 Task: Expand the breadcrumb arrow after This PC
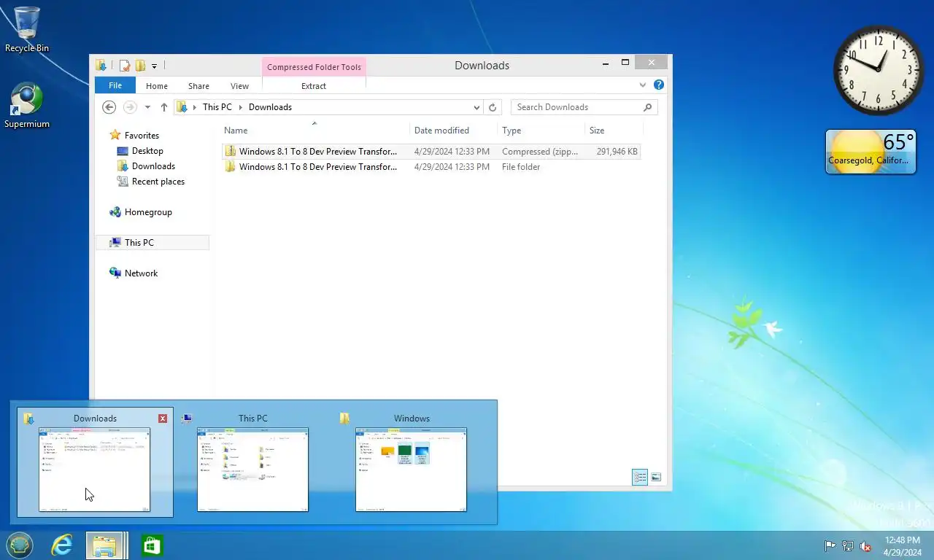tap(240, 107)
